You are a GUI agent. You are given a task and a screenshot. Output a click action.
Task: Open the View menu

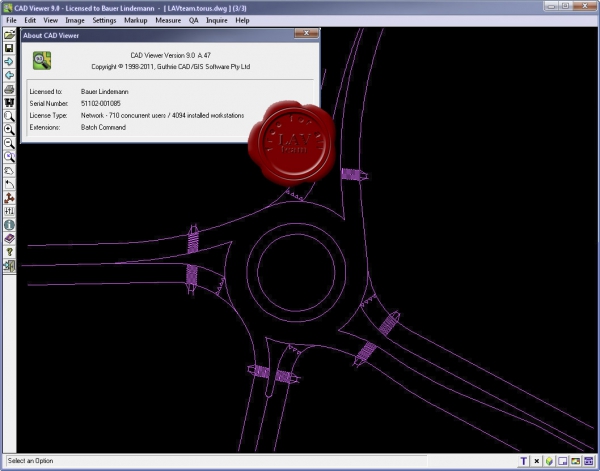51,20
